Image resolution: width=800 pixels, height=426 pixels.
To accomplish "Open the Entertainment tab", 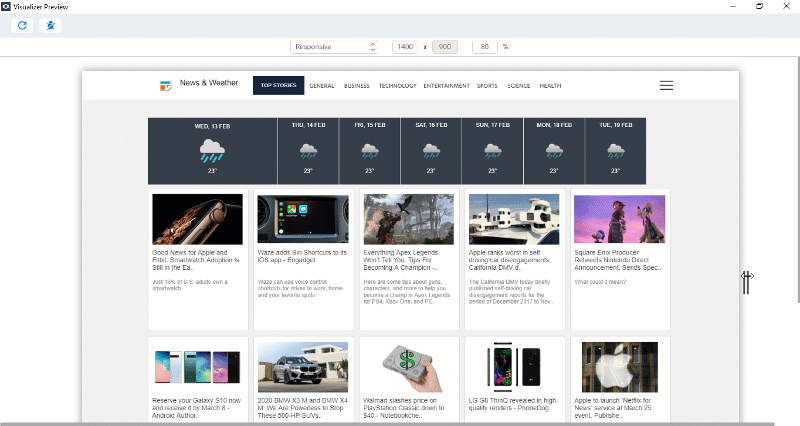I will point(446,86).
